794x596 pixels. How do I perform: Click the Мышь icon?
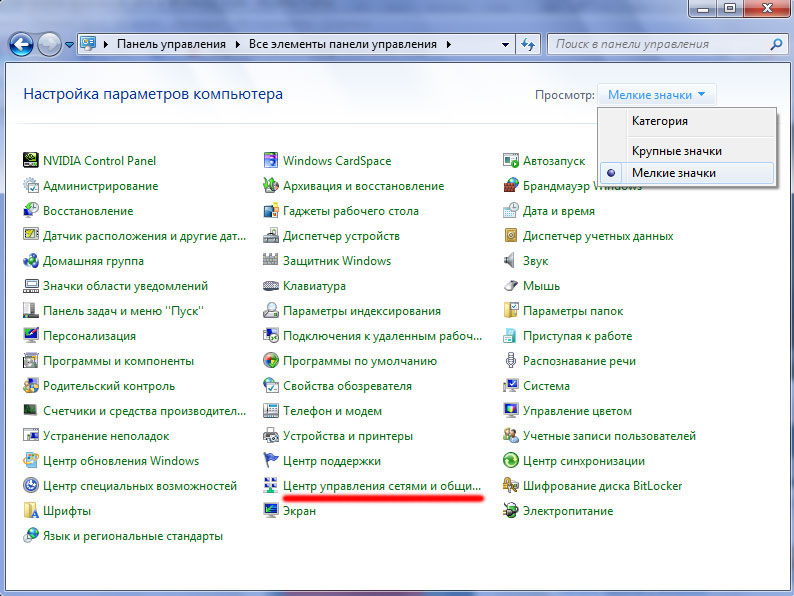511,286
